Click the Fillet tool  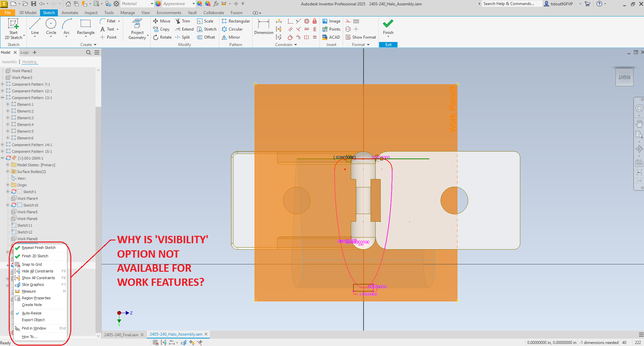click(108, 21)
